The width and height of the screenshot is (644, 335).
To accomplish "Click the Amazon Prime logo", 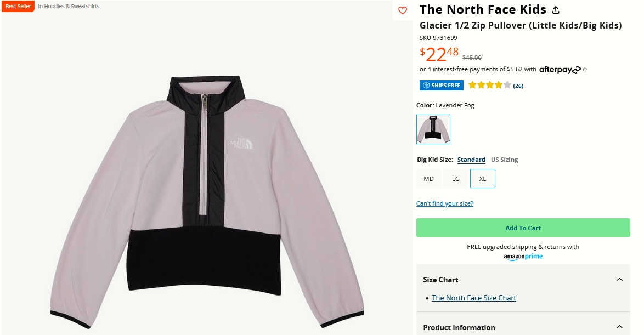I will 523,257.
